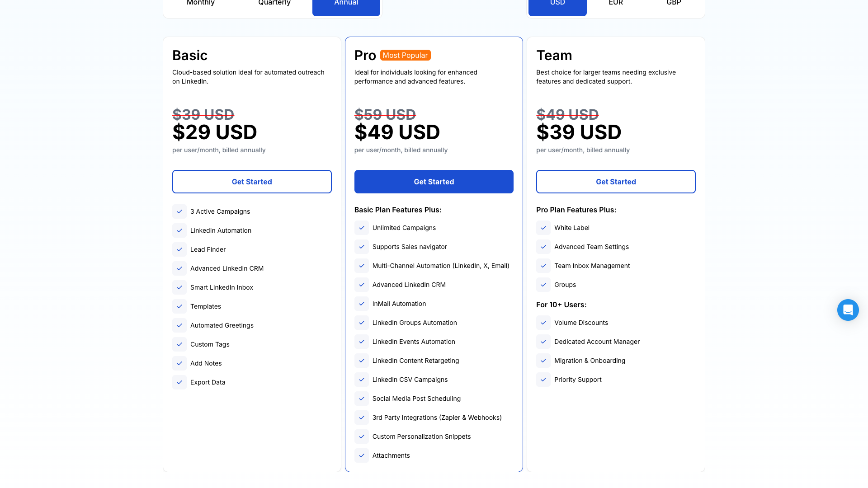The height and width of the screenshot is (488, 868).
Task: Click Get Started on the Pro plan
Action: click(434, 182)
